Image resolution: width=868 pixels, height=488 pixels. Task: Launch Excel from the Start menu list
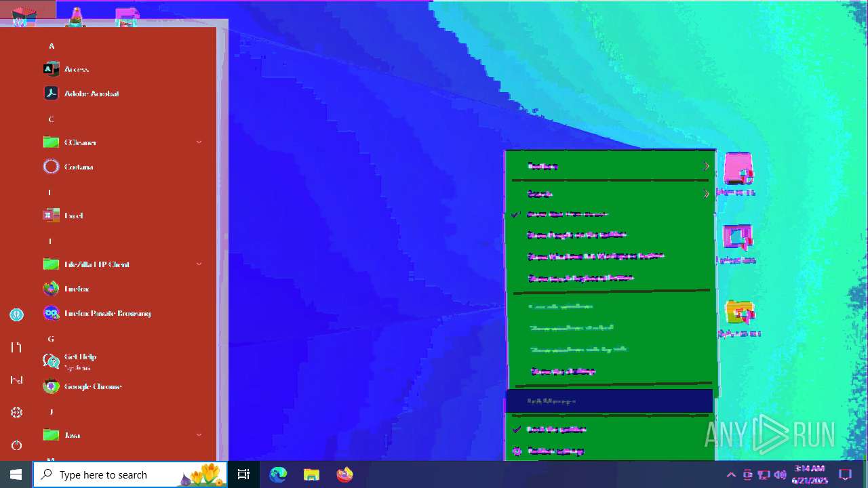pos(122,216)
